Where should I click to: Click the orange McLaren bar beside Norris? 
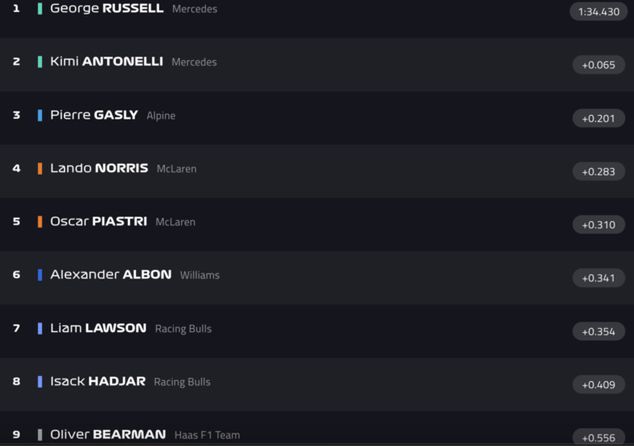[40, 168]
